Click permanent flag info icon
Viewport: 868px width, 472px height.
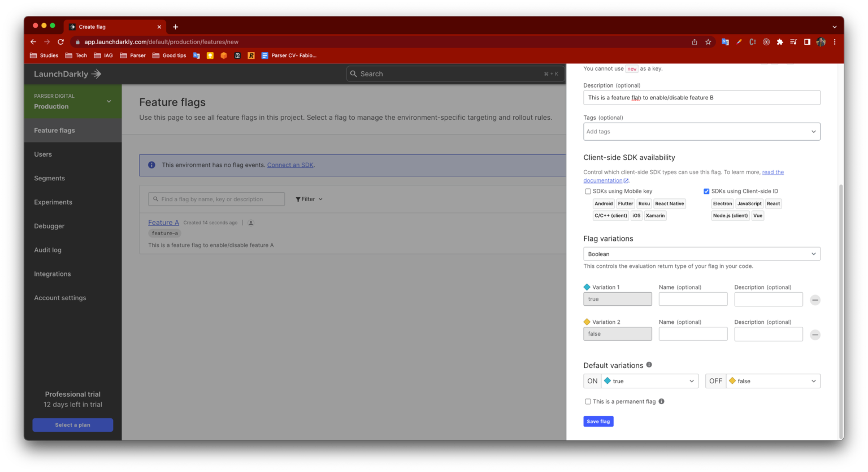(x=661, y=401)
